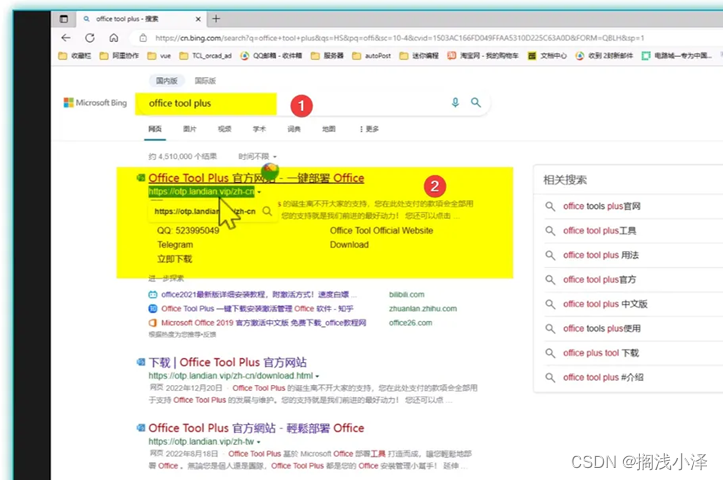Switch to 国际版 search mode

[x=205, y=81]
